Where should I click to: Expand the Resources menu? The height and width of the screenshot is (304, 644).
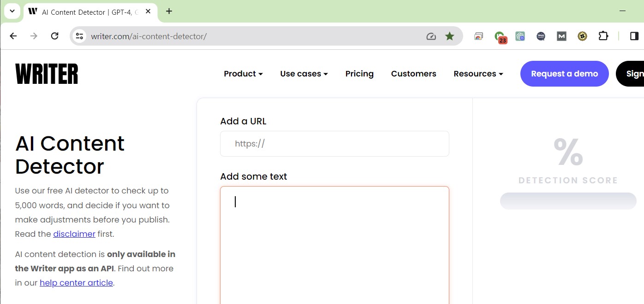478,74
